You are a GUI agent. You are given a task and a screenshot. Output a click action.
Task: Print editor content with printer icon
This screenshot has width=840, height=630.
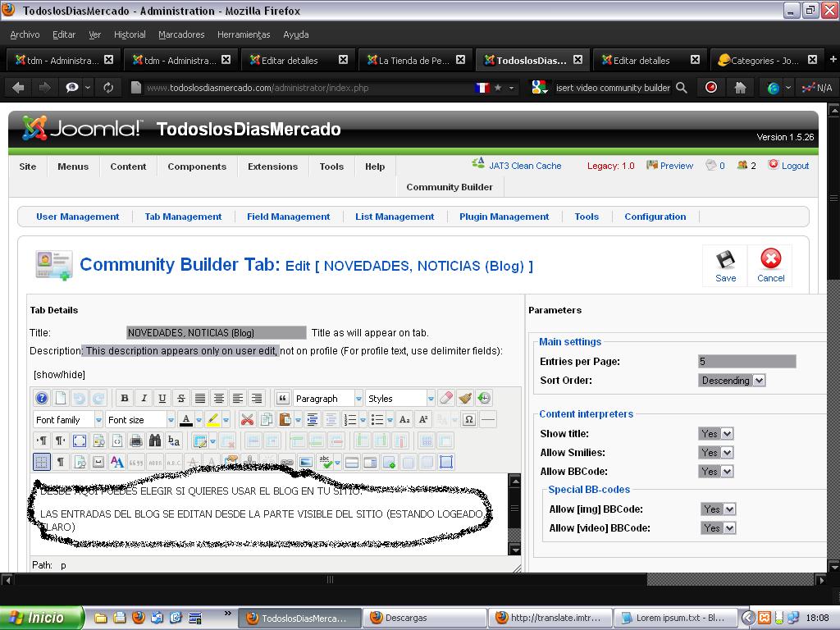(136, 441)
